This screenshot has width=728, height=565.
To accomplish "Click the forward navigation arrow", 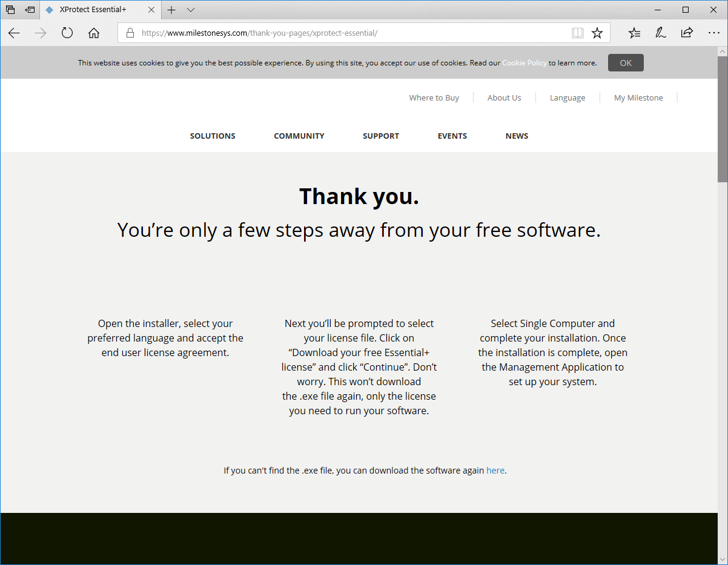I will [41, 33].
